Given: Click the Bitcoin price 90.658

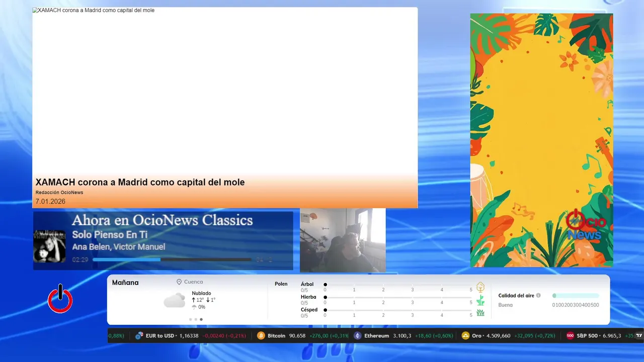Looking at the screenshot, I should point(297,336).
